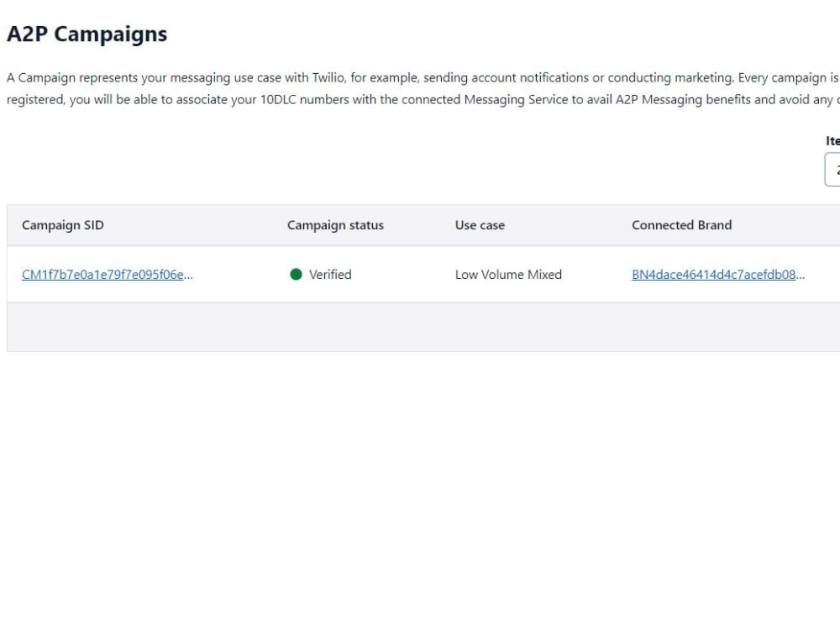The width and height of the screenshot is (840, 630).
Task: Select the Low Volume Mixed use case
Action: click(508, 275)
